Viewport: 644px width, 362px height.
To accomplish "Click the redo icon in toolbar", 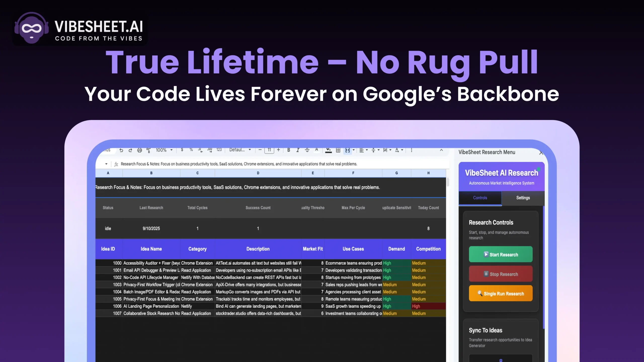I will click(x=130, y=150).
